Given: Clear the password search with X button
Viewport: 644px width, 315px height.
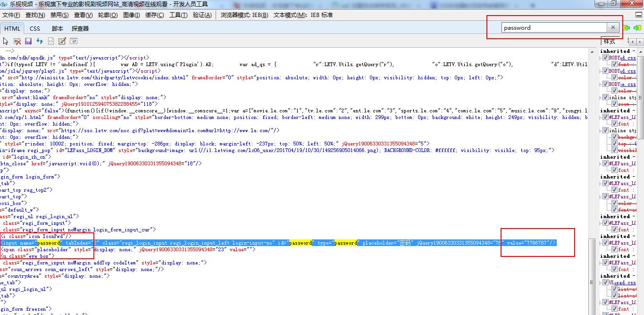Looking at the screenshot, I should (613, 27).
